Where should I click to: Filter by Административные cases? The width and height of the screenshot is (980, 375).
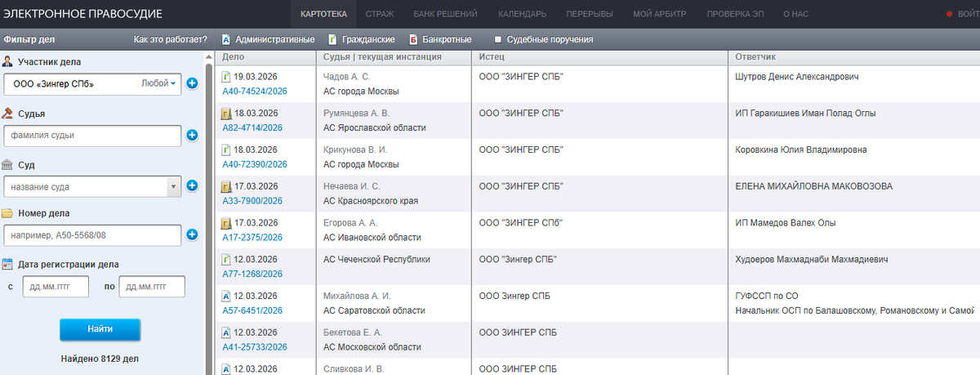(267, 39)
